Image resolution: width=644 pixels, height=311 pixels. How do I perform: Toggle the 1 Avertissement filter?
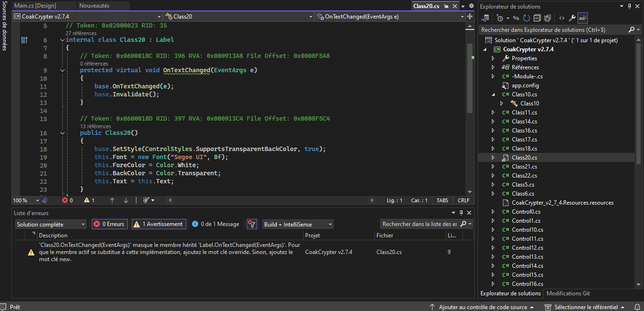tap(159, 224)
